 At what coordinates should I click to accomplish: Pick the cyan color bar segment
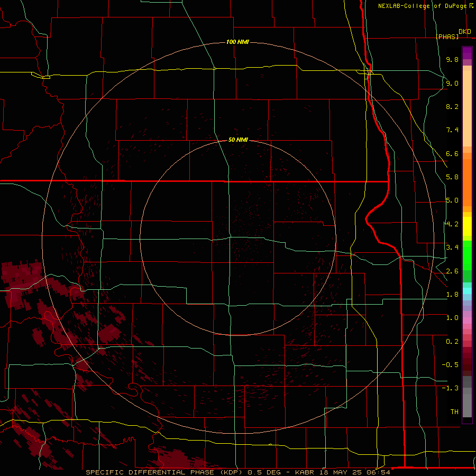pos(467,291)
